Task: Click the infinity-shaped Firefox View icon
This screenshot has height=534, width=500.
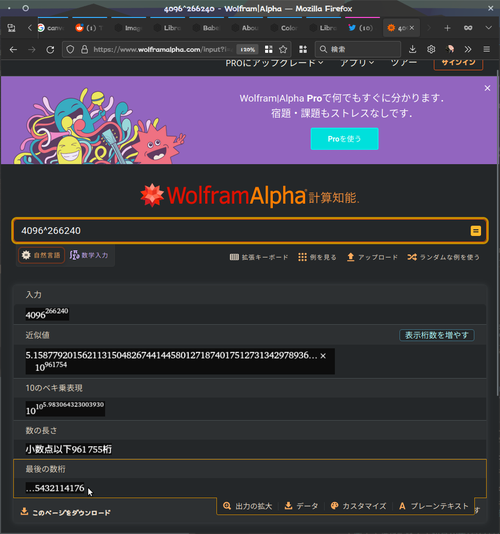Action: coord(468,28)
